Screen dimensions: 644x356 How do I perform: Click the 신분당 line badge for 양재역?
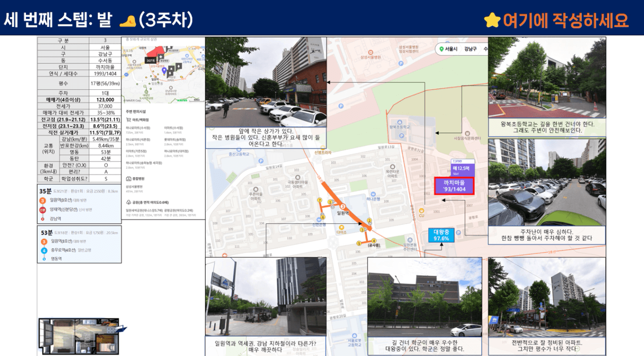point(42,210)
